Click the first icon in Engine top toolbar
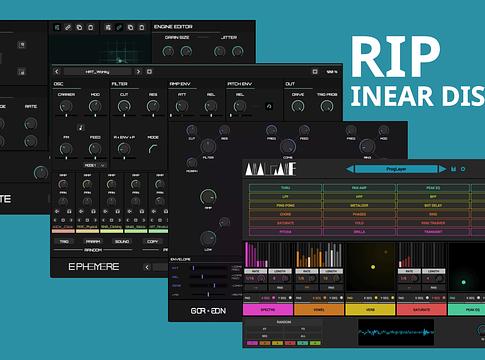The image size is (485, 360). coord(57,28)
